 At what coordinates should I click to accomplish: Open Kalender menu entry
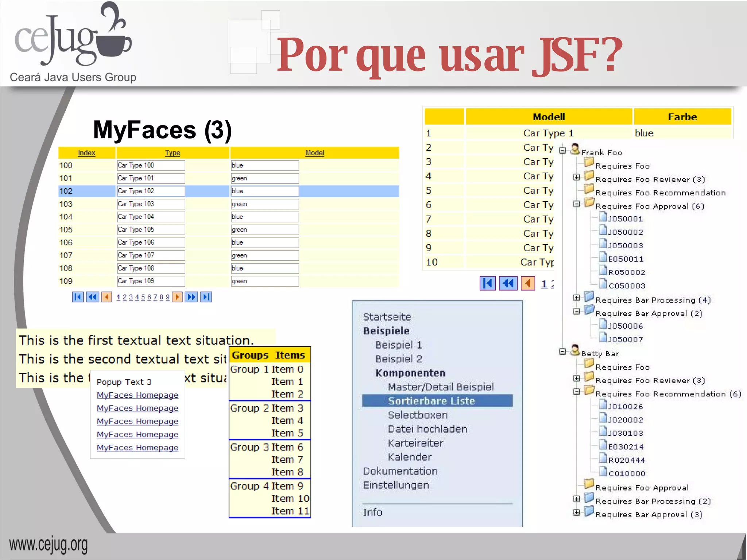coord(410,457)
